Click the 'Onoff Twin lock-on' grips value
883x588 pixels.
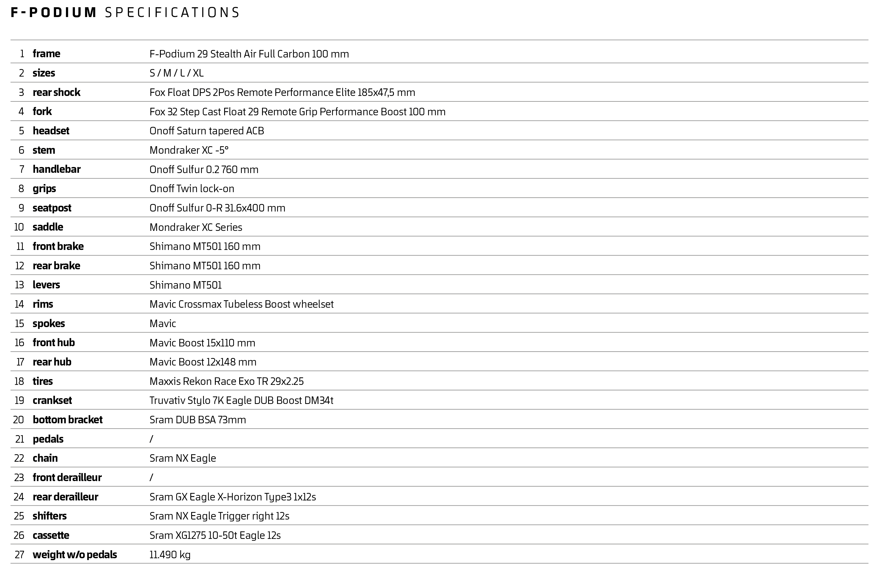pos(191,189)
